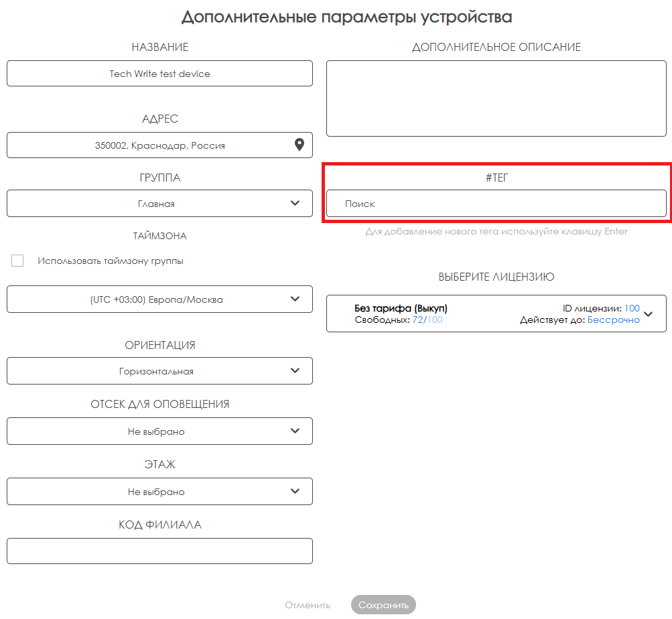Image resolution: width=672 pixels, height=619 pixels.
Task: Click the #Тег search input field
Action: pos(496,204)
